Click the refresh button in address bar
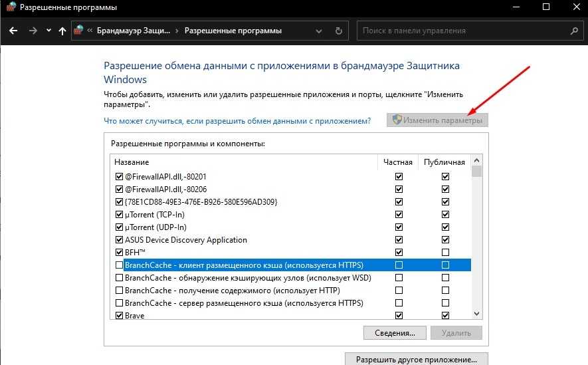The width and height of the screenshot is (588, 365). (x=339, y=31)
